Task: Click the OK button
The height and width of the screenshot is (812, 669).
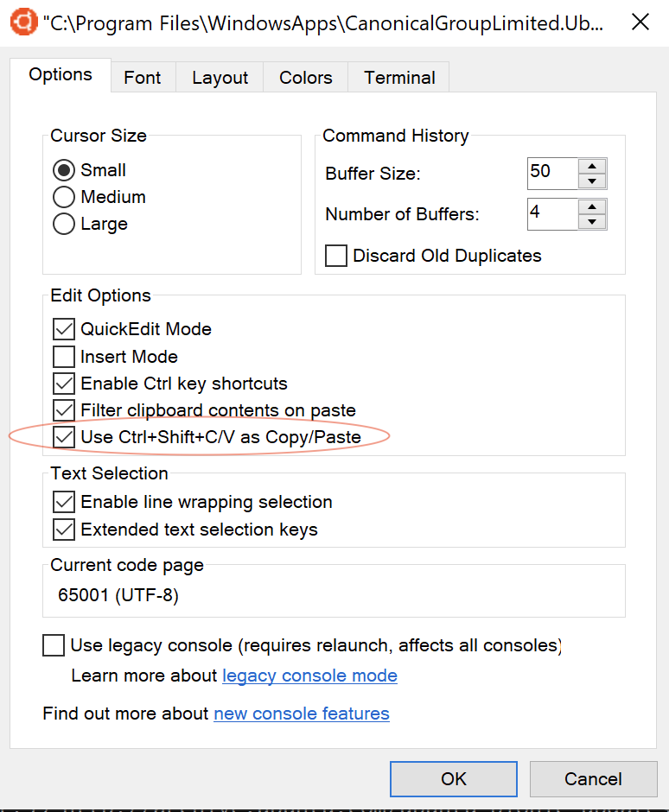Action: pos(454,779)
